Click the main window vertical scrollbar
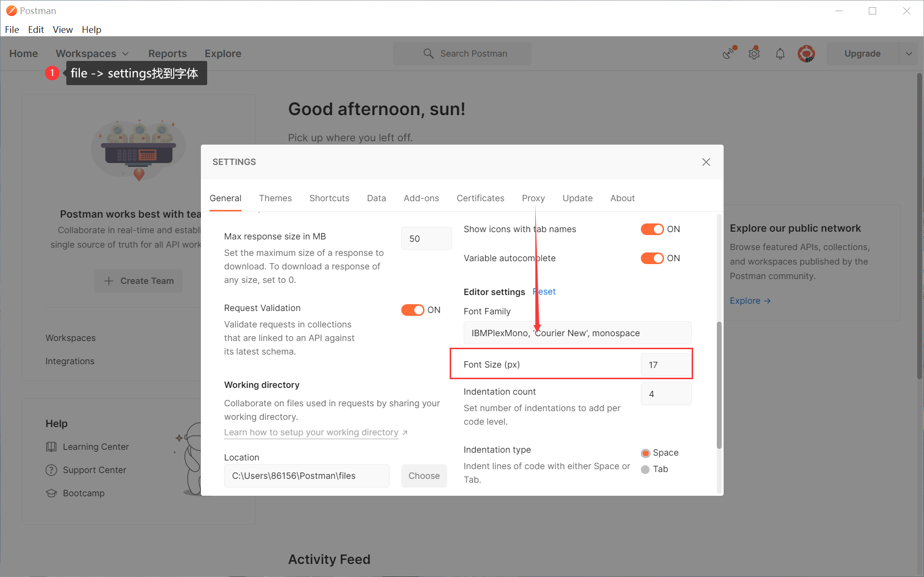 920,226
